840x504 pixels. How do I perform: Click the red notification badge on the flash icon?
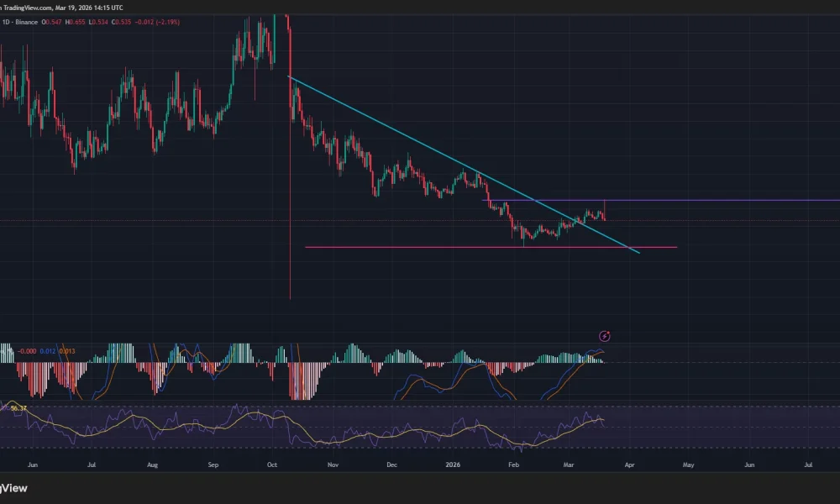(609, 333)
